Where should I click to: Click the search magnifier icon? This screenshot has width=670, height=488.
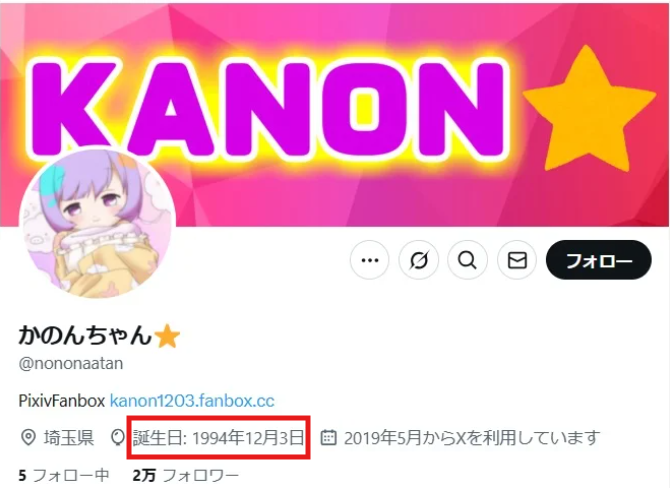467,260
